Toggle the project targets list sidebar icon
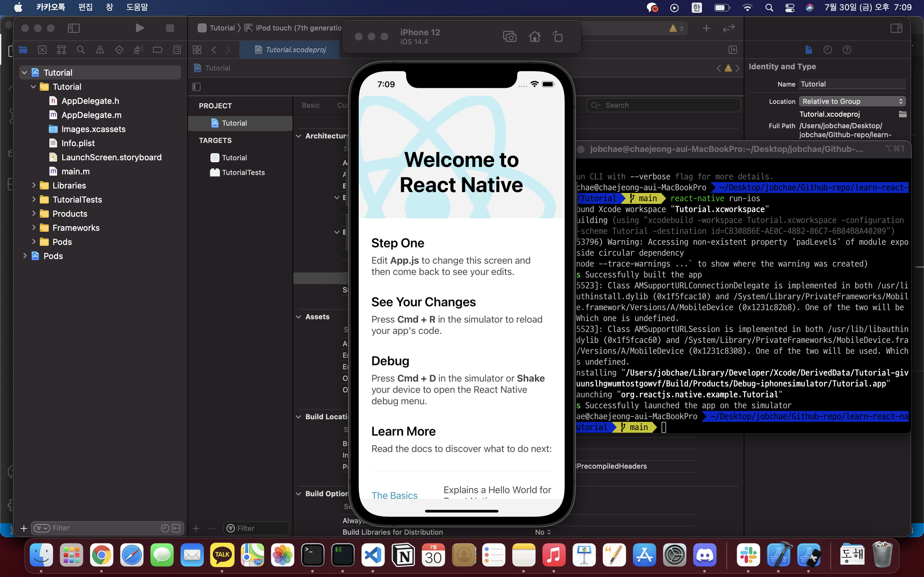Viewport: 924px width, 577px height. (x=196, y=87)
